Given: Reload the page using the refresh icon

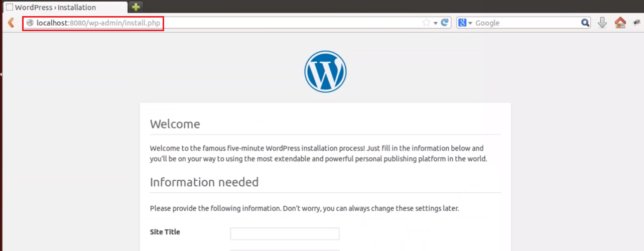Looking at the screenshot, I should (445, 23).
